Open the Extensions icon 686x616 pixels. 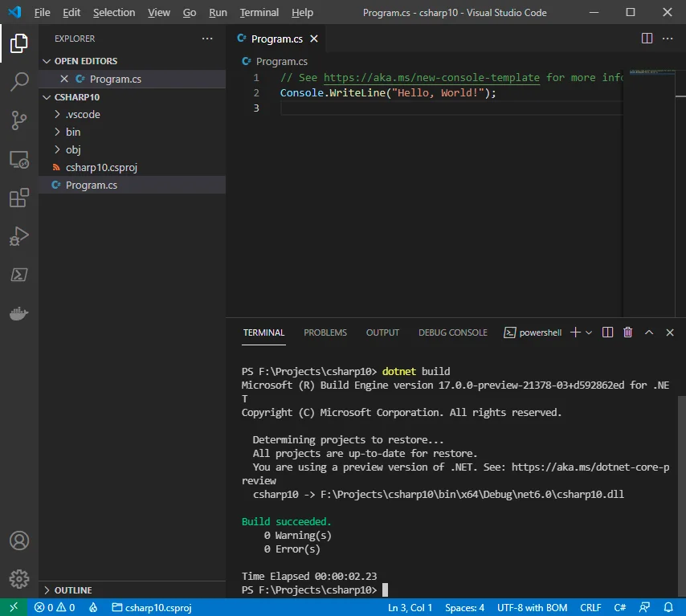[x=19, y=198]
